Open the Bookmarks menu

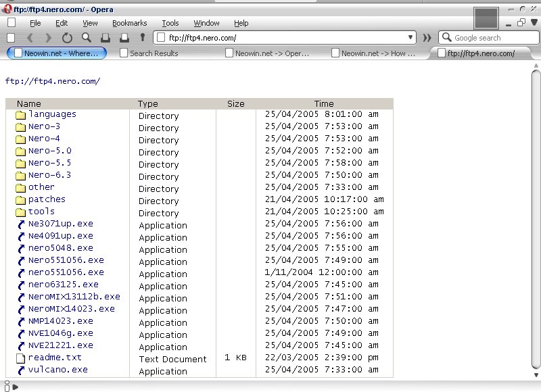tap(129, 23)
